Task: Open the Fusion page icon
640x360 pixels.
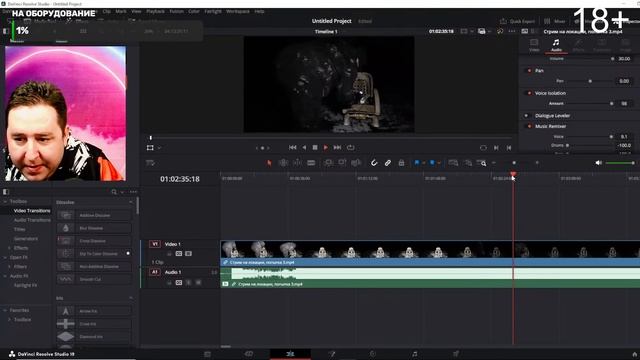Action: pyautogui.click(x=331, y=354)
